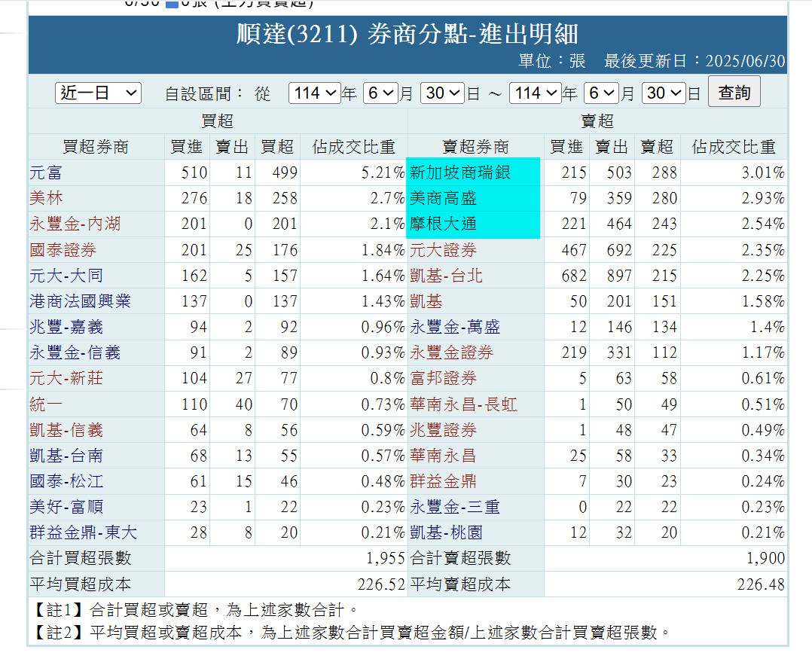Open the 永豐金-內湖 broker link

(75, 224)
